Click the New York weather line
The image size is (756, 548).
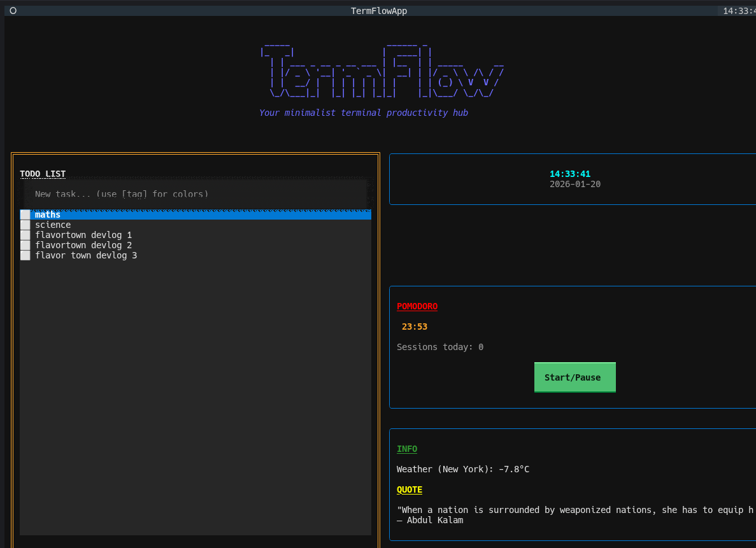463,469
